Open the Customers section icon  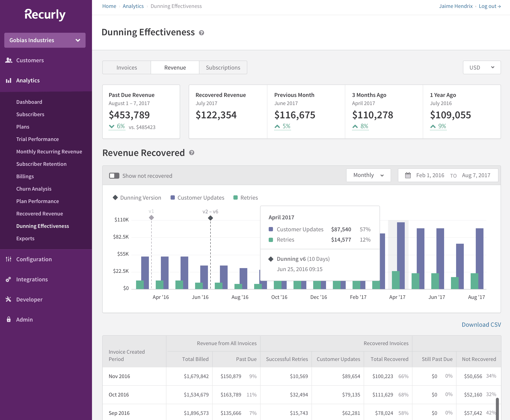9,60
